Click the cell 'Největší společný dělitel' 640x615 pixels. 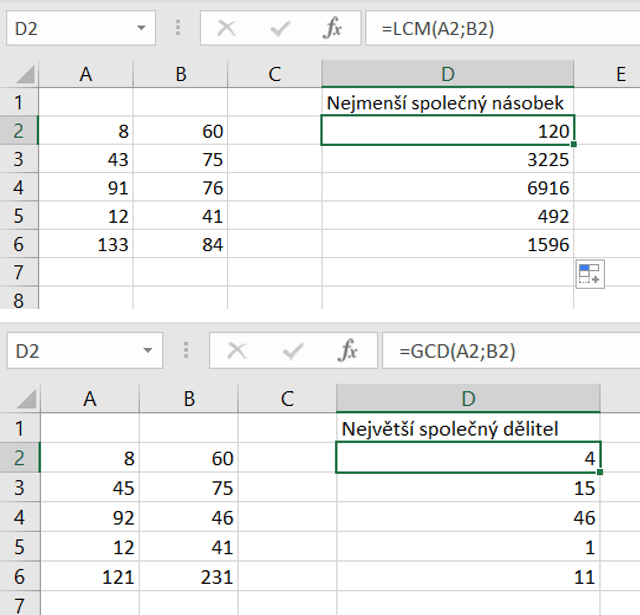[x=468, y=428]
